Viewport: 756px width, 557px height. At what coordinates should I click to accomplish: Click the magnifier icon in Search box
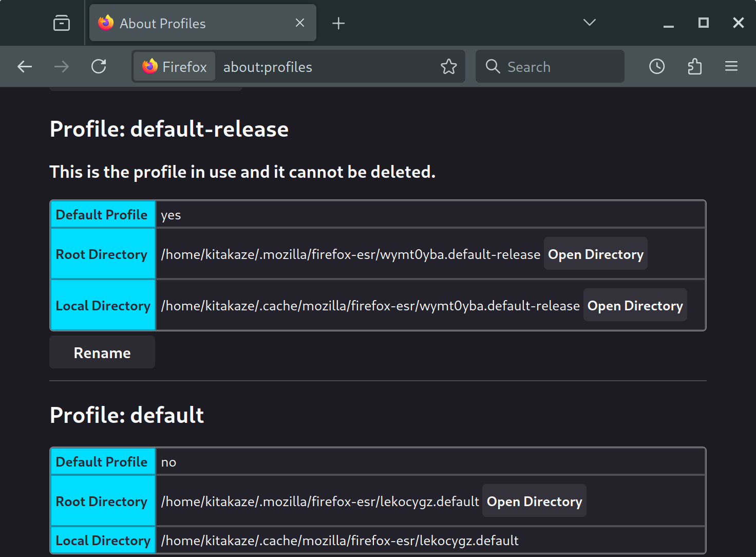[x=493, y=66]
